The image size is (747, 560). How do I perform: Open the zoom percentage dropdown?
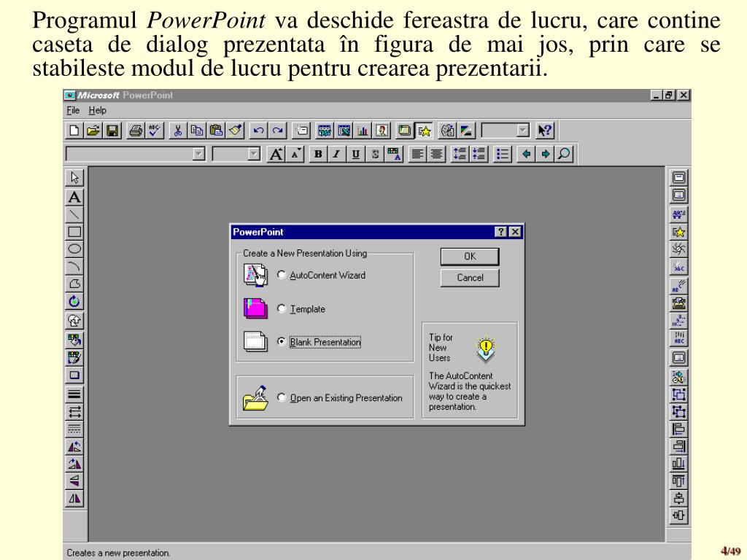522,131
